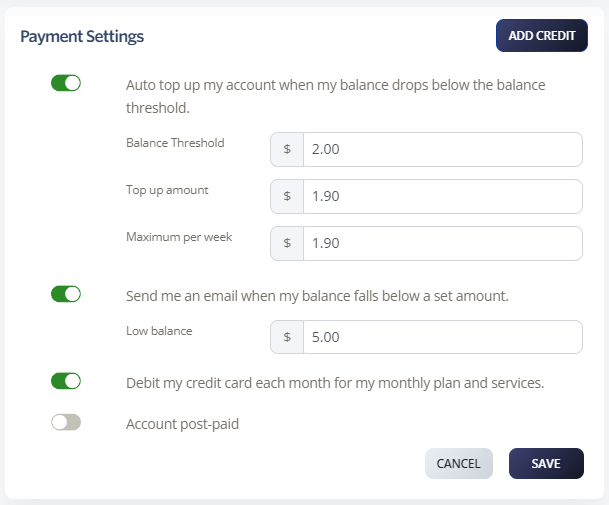Focus the Top up amount field

point(442,196)
